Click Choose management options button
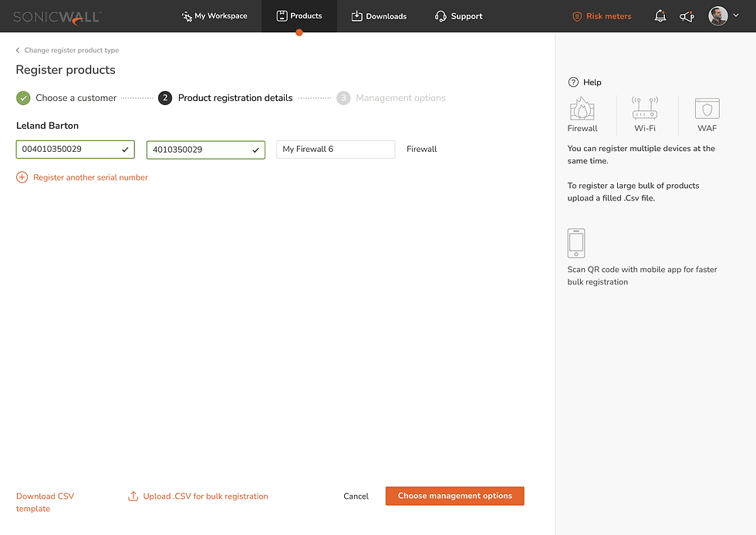The height and width of the screenshot is (535, 756). [454, 496]
